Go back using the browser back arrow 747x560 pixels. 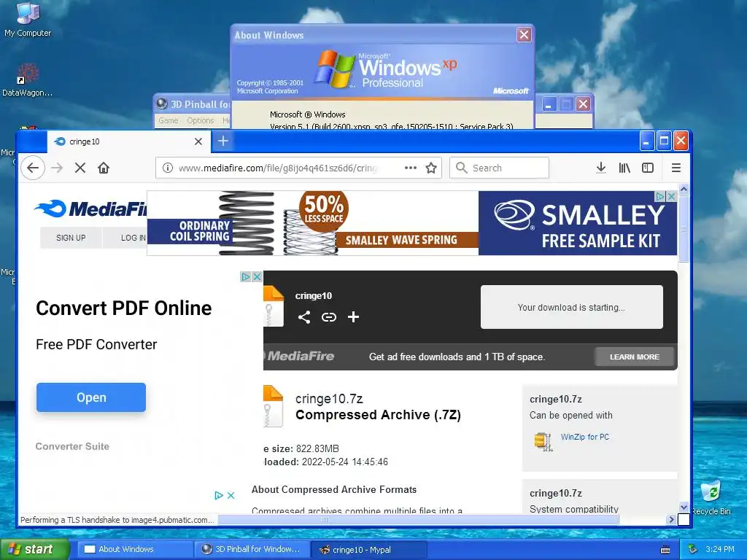[33, 168]
